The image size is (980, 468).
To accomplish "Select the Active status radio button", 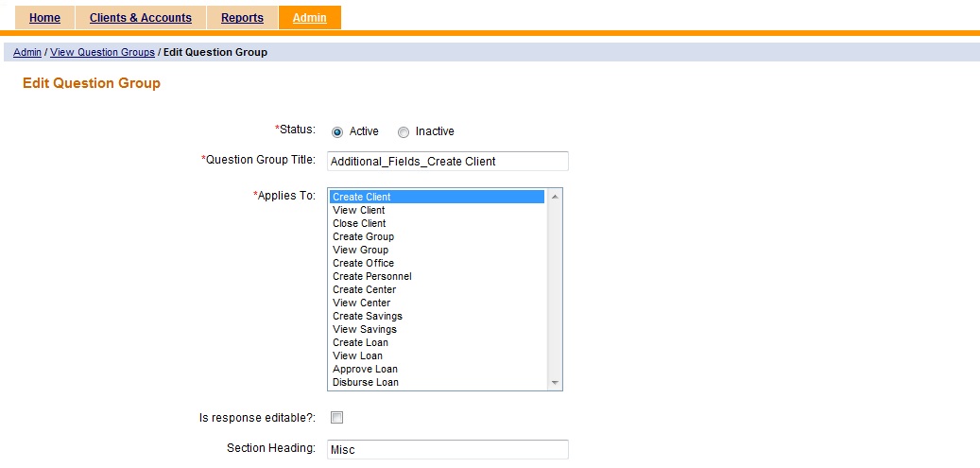I will [337, 132].
